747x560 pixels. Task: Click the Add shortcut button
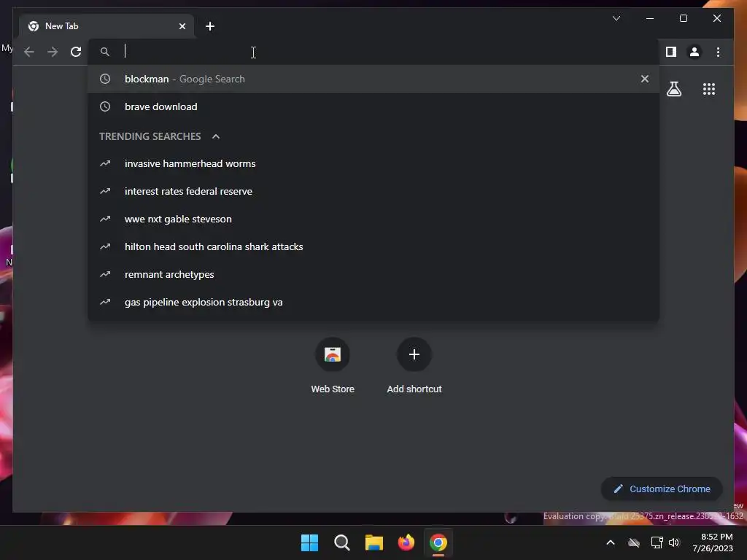pos(414,366)
